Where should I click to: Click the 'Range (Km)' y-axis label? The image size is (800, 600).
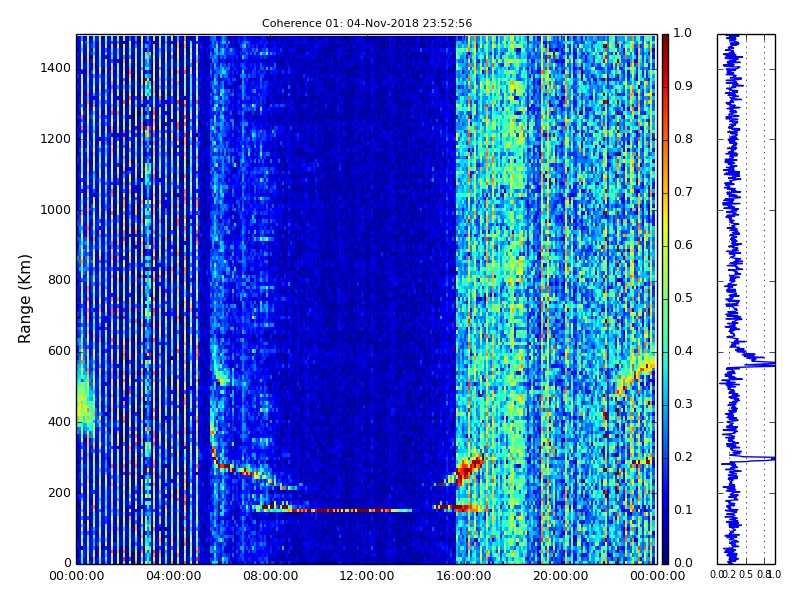coord(24,299)
